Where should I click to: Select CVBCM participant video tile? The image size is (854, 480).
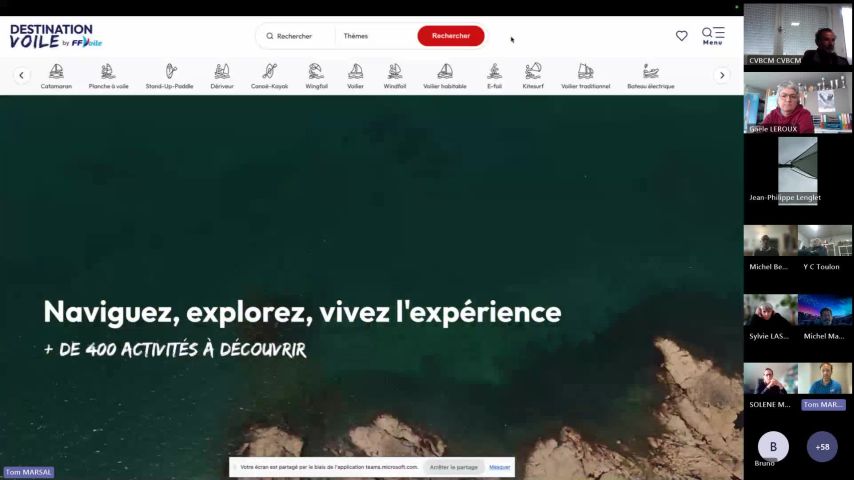(x=797, y=35)
